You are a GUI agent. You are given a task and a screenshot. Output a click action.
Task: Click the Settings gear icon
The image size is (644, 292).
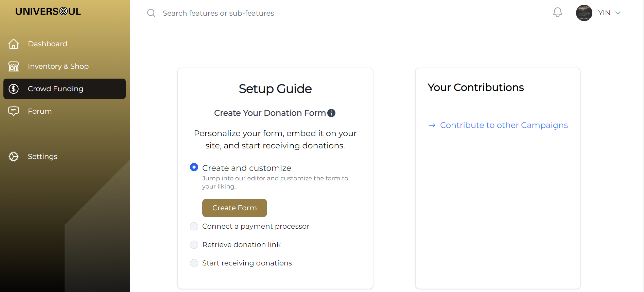[14, 157]
